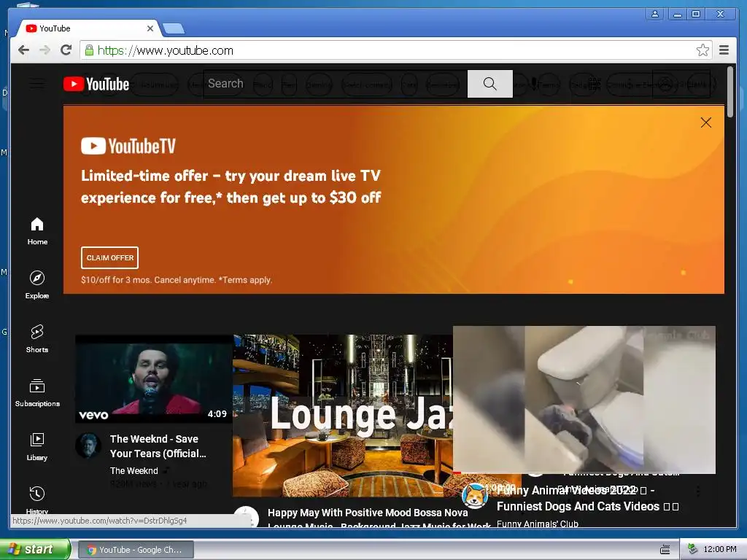The image size is (747, 560).
Task: Open Home in the sidebar
Action: pos(37,231)
